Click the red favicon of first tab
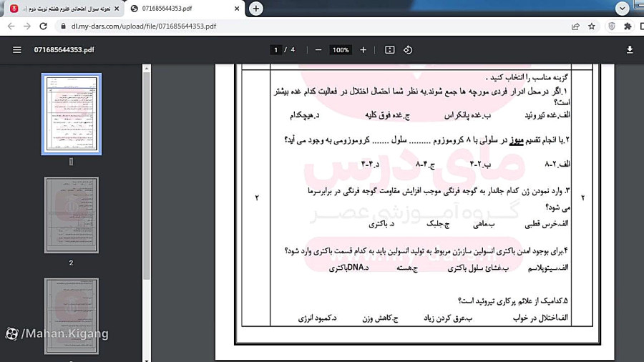 [x=14, y=9]
